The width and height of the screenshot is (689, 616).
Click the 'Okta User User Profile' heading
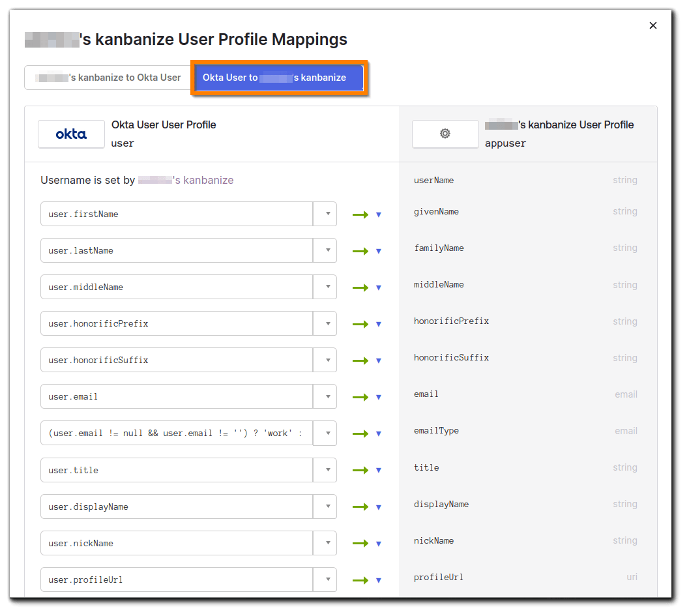click(164, 125)
